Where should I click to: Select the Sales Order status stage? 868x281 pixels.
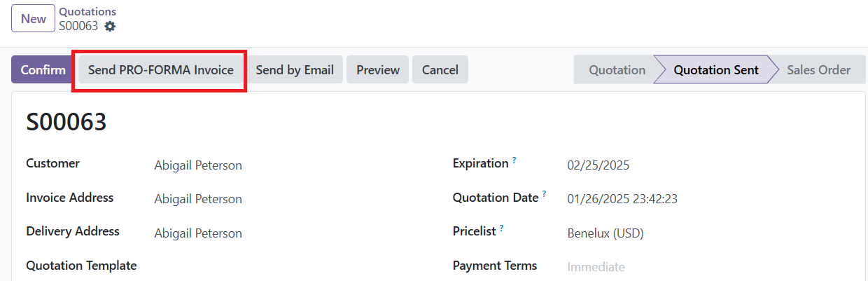click(x=818, y=70)
